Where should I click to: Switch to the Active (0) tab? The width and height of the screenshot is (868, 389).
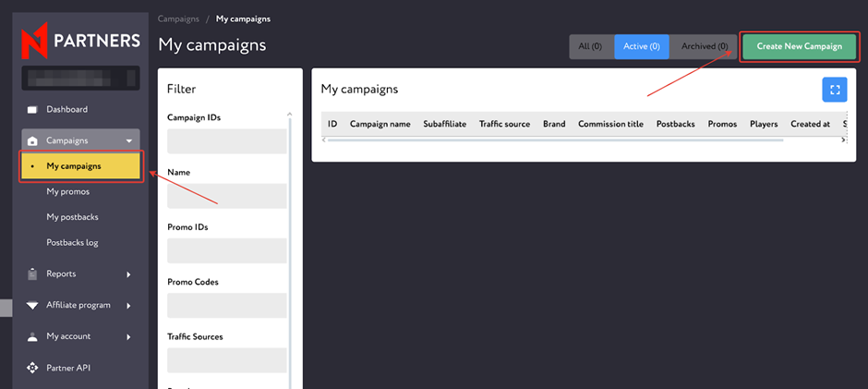tap(642, 46)
